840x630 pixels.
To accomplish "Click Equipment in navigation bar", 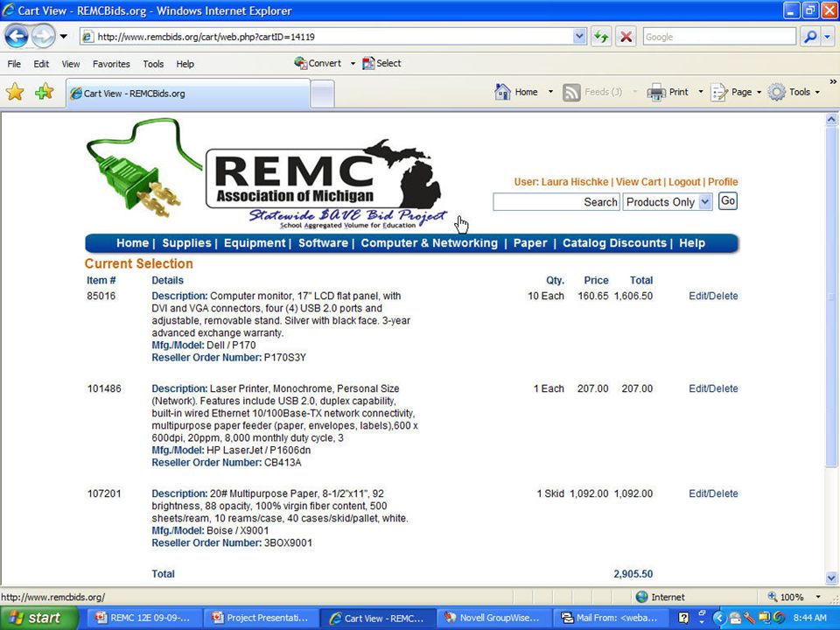I will 255,242.
